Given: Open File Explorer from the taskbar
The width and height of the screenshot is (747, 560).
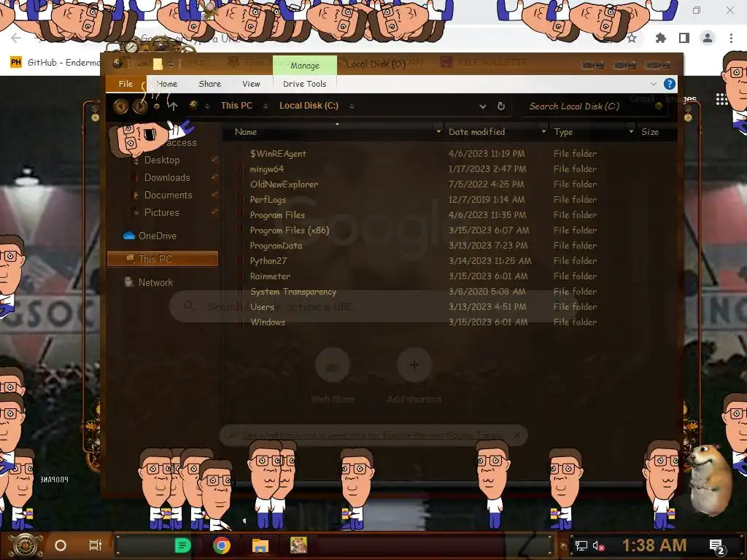Looking at the screenshot, I should [260, 545].
